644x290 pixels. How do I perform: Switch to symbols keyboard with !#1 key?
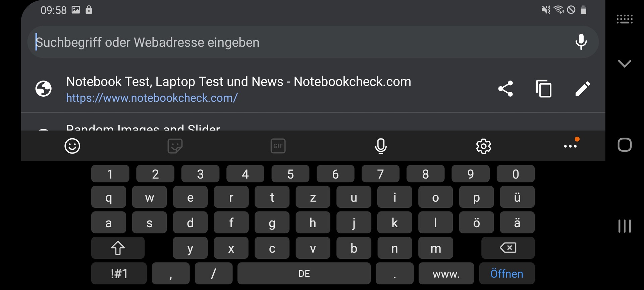(x=119, y=274)
